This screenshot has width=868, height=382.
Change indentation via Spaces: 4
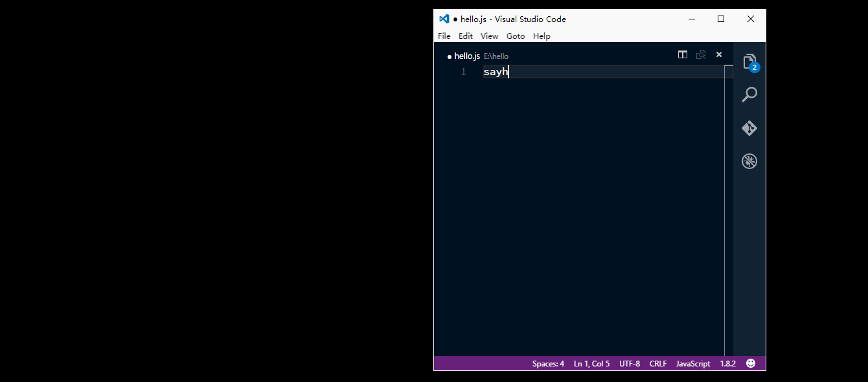click(548, 364)
